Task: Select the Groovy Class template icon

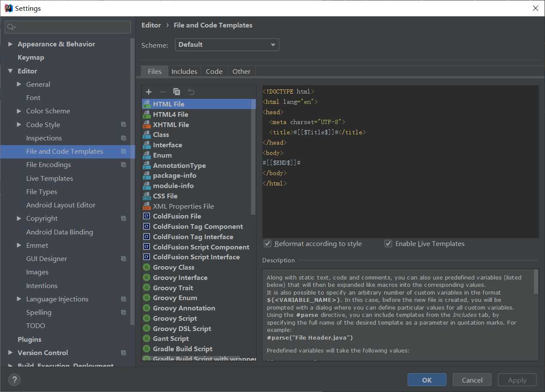Action: tap(147, 267)
